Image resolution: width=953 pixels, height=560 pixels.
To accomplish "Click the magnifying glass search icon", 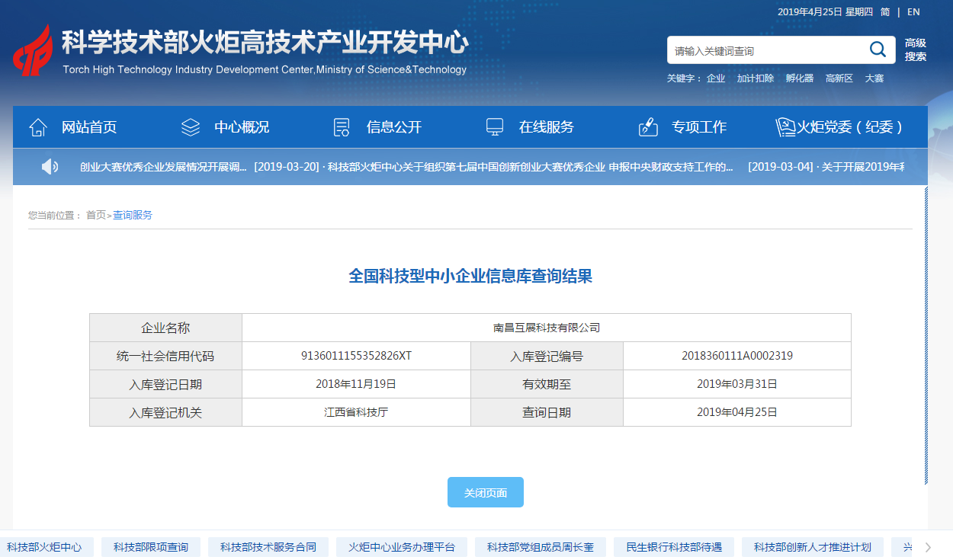I will point(878,50).
